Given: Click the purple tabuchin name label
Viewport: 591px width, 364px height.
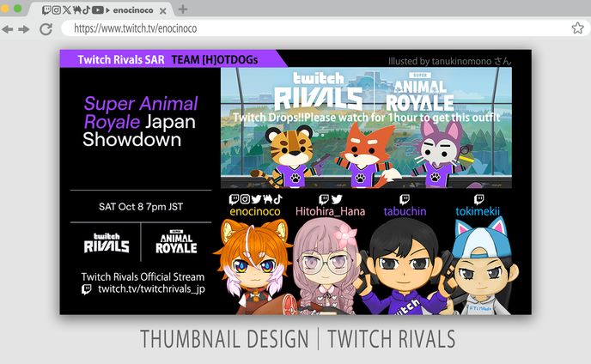Looking at the screenshot, I should [405, 211].
